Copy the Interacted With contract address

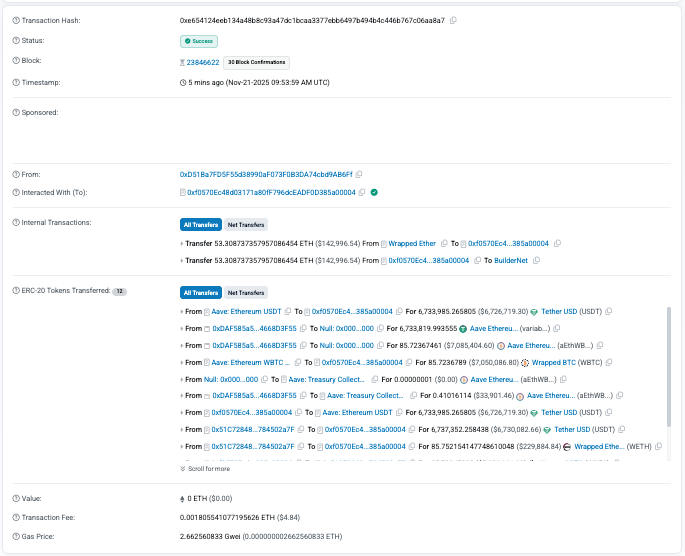click(x=361, y=191)
